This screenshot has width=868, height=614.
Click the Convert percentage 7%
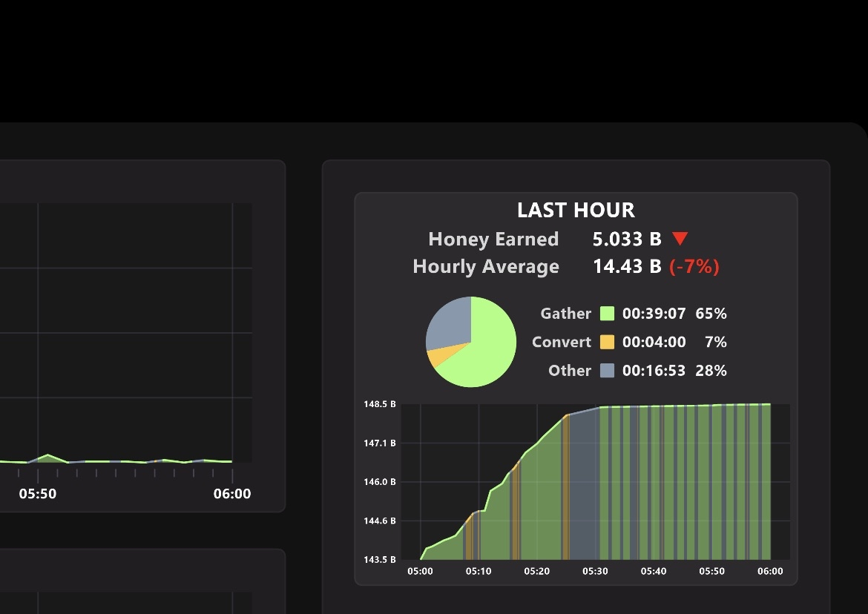[x=716, y=342]
